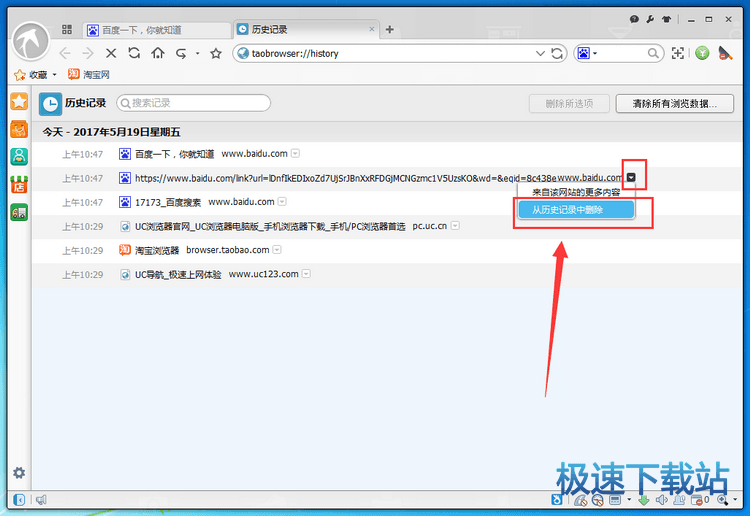Open the 淘宝浏览器 history link
The width and height of the screenshot is (750, 516).
point(157,250)
